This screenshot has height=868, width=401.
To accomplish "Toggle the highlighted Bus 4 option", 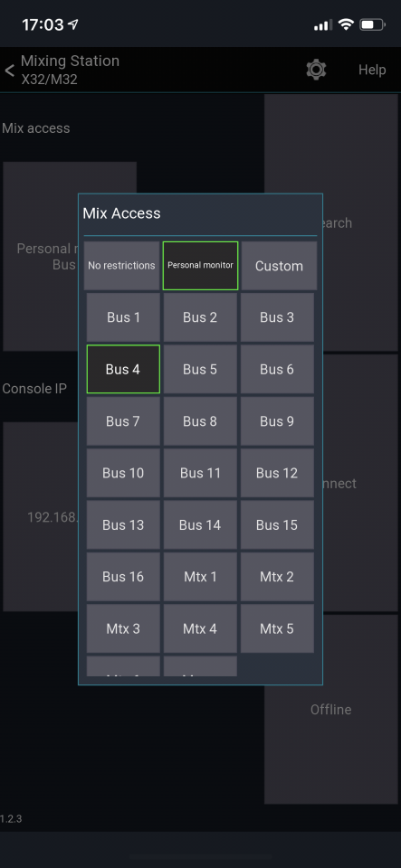I will [x=123, y=369].
